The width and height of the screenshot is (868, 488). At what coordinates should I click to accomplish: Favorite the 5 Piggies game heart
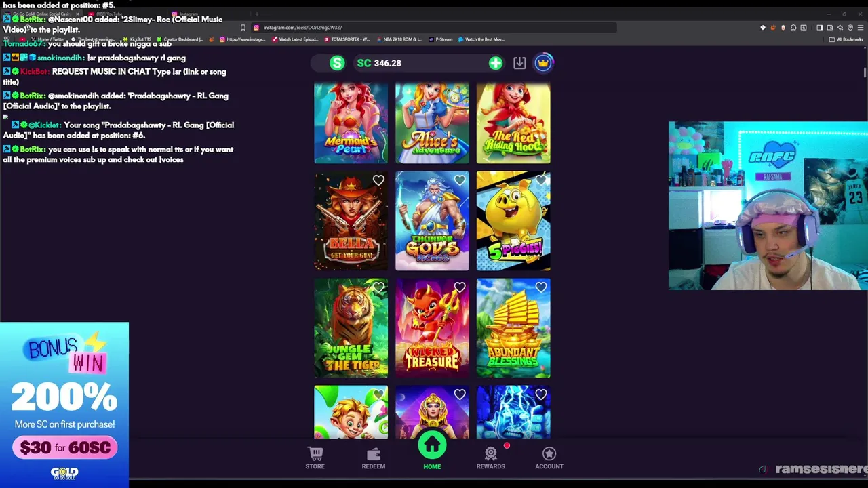tap(541, 180)
